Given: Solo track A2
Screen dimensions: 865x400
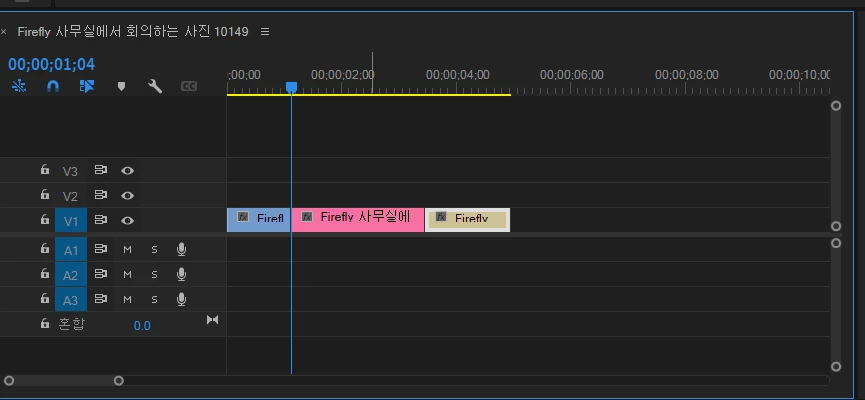Looking at the screenshot, I should tap(154, 274).
